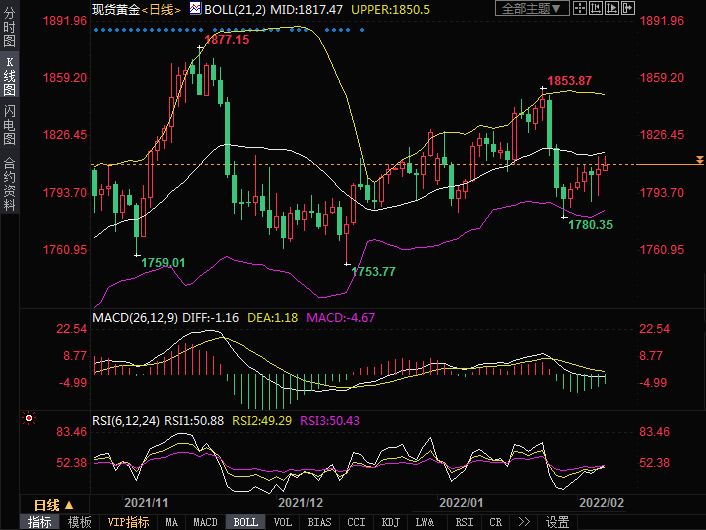This screenshot has height=530, width=706.
Task: Switch to the 闪电图 view
Action: click(x=9, y=124)
